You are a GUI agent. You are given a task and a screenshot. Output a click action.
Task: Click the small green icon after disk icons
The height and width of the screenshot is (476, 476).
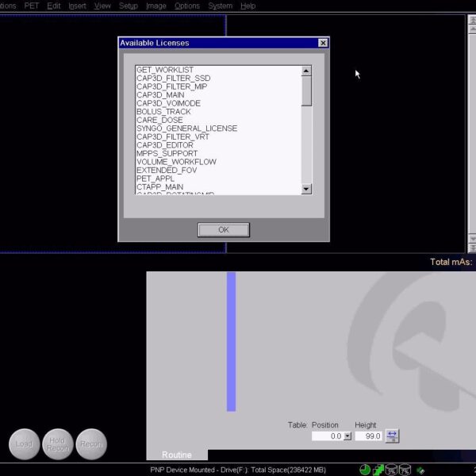(x=420, y=470)
